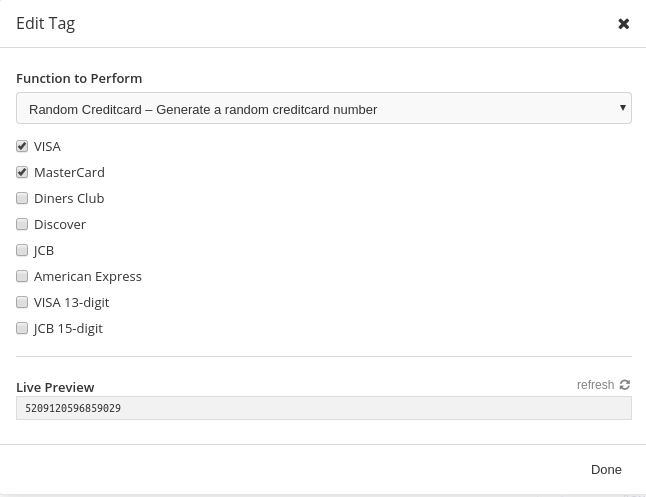646x497 pixels.
Task: Select the VISA 13-digit checkbox
Action: (x=22, y=302)
